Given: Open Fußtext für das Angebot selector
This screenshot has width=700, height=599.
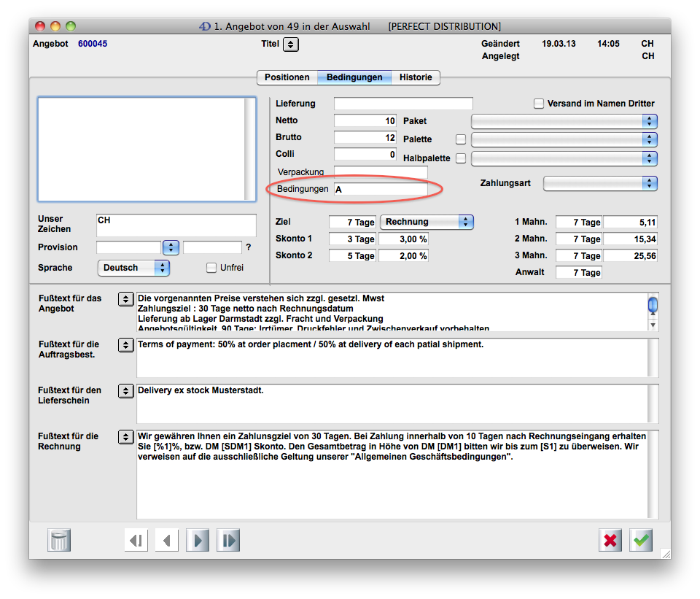Looking at the screenshot, I should point(125,299).
